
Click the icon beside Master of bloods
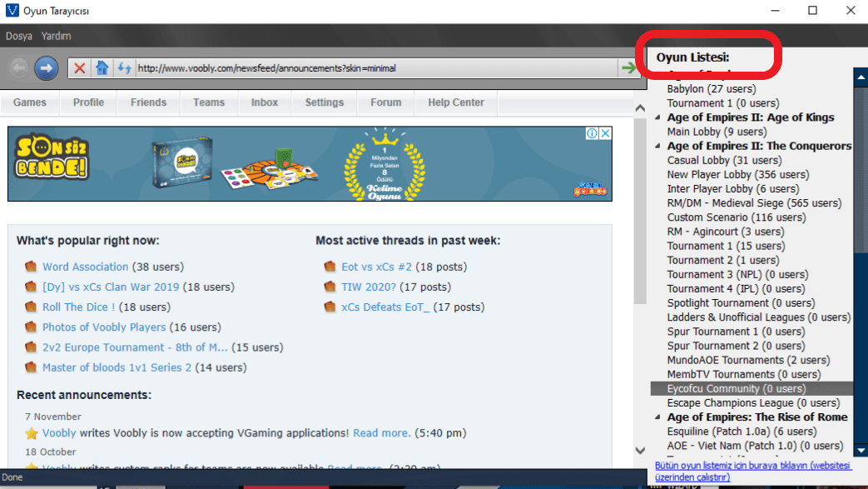click(31, 367)
